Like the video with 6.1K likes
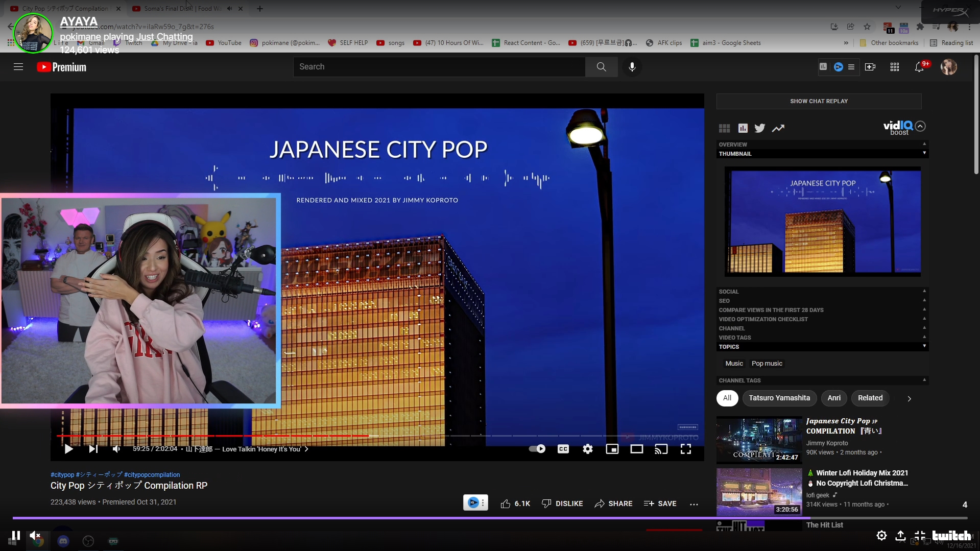 pyautogui.click(x=515, y=504)
